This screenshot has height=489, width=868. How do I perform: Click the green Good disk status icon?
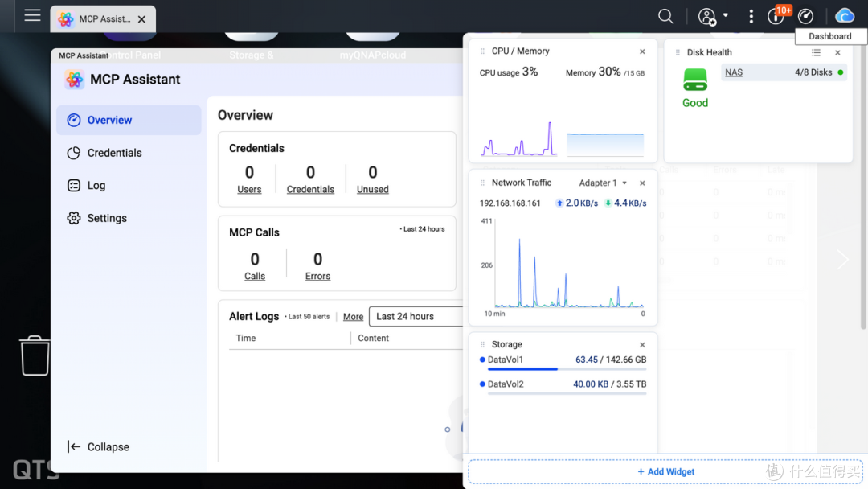point(694,80)
